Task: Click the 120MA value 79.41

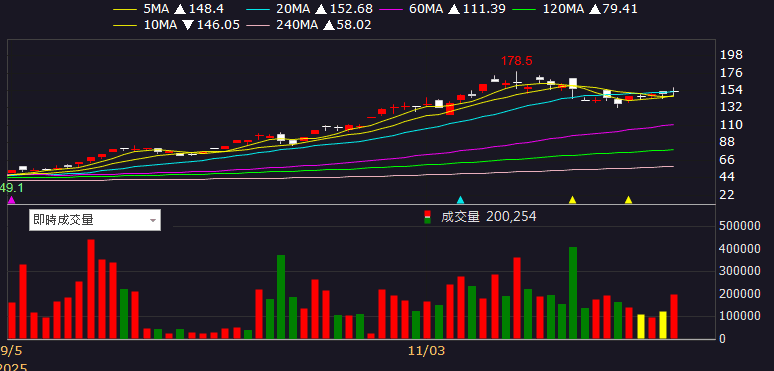Action: [x=619, y=8]
